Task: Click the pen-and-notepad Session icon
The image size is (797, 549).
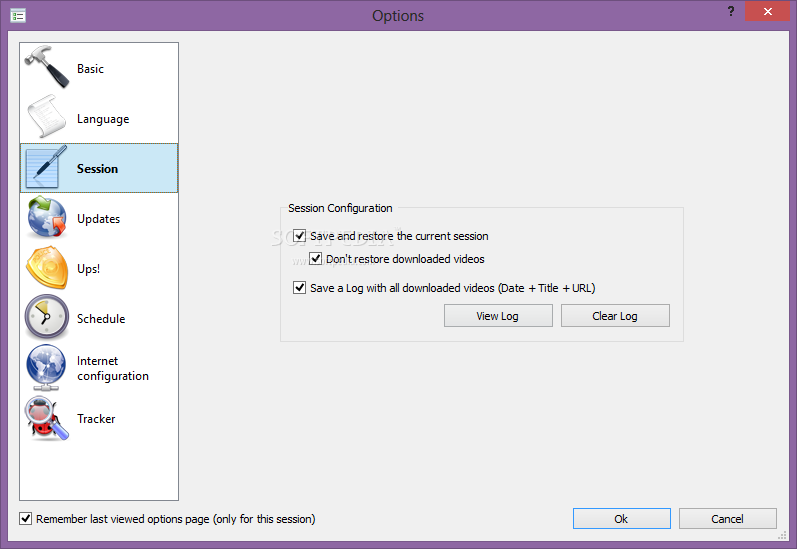Action: (46, 167)
